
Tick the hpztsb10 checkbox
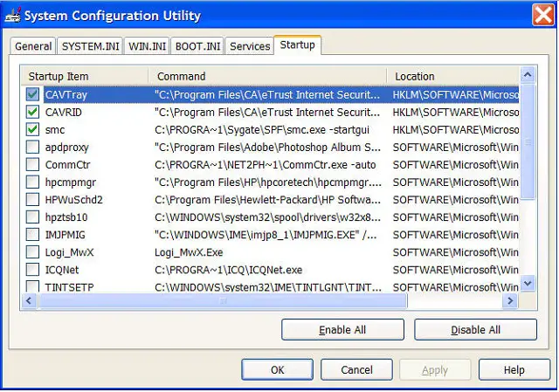[32, 217]
